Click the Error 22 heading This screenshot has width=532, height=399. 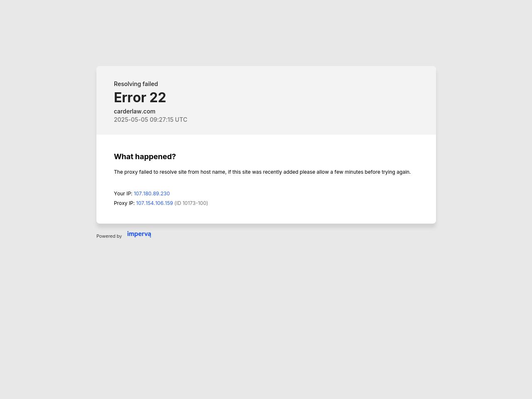(x=140, y=98)
